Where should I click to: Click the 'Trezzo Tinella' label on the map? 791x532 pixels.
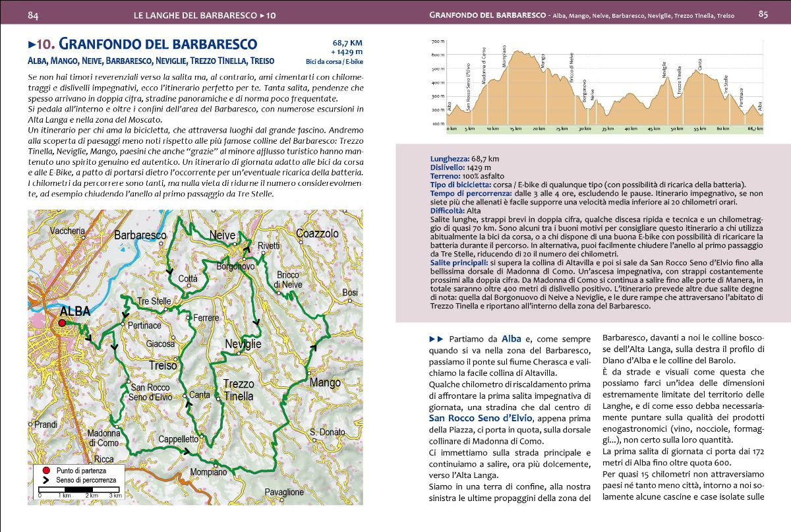[x=238, y=390]
